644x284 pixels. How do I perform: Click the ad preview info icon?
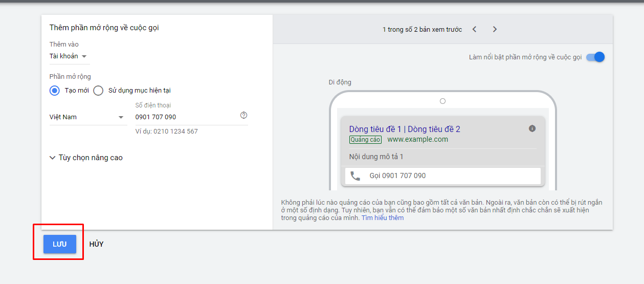[x=532, y=128]
